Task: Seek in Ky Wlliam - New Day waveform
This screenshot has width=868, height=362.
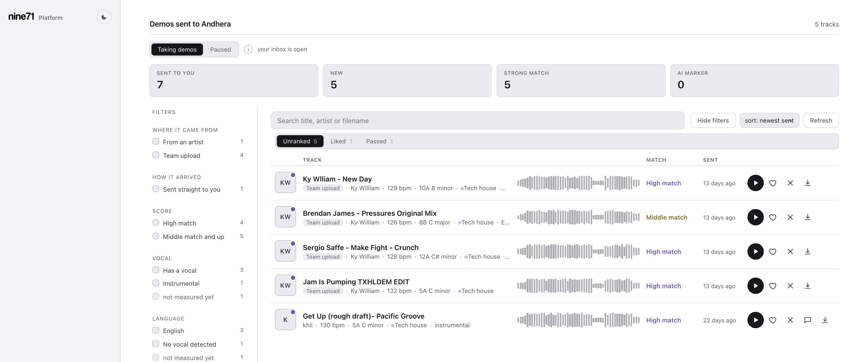Action: coord(578,183)
